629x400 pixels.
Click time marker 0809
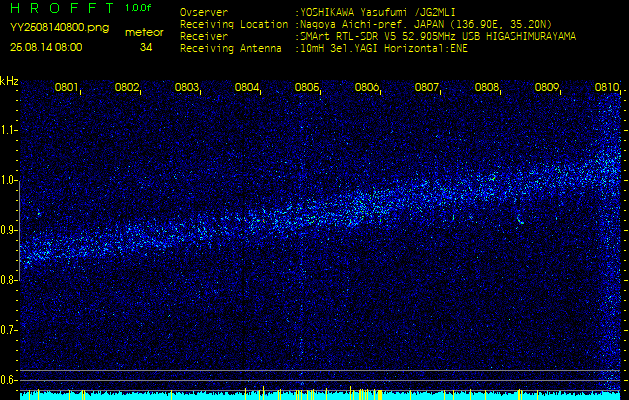click(x=547, y=87)
